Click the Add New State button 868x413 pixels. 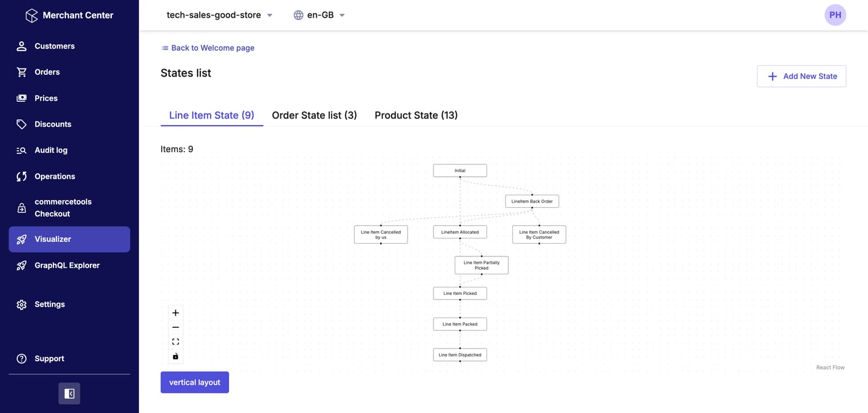801,76
